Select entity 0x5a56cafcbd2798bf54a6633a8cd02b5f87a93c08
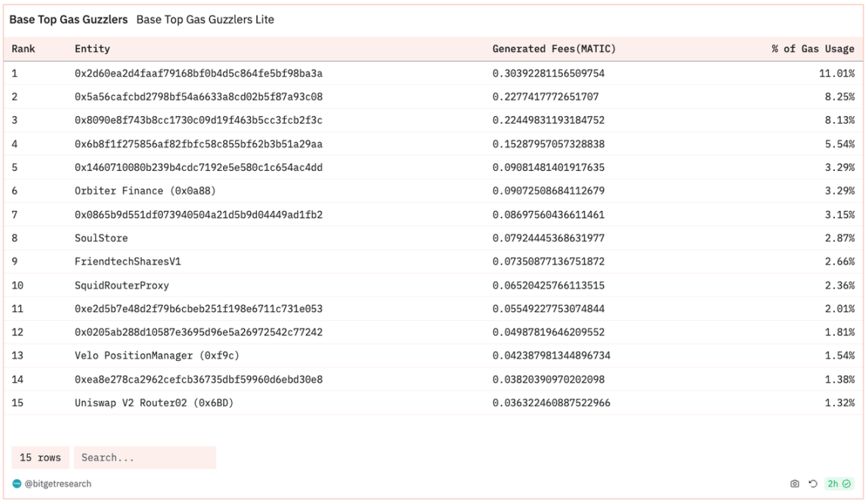 click(x=199, y=97)
